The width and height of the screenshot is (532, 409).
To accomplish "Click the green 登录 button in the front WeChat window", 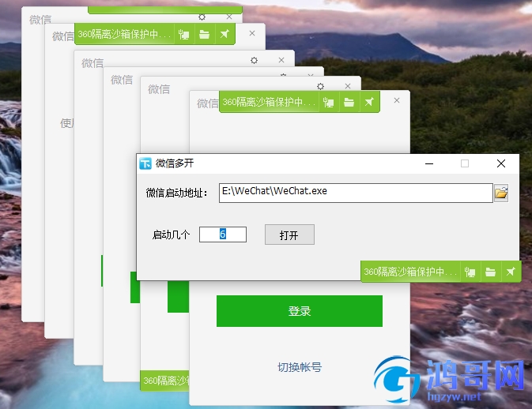I will pos(300,311).
